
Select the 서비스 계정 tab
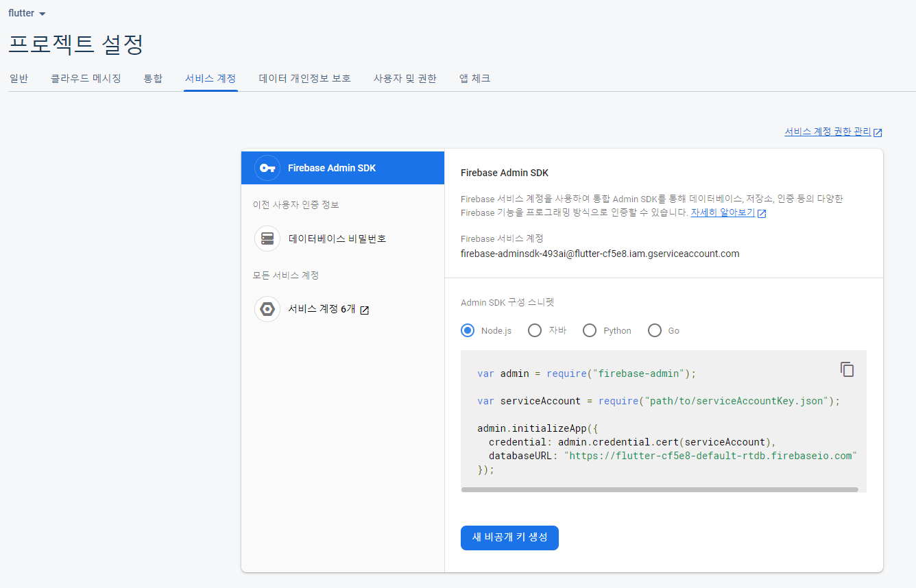tap(210, 78)
